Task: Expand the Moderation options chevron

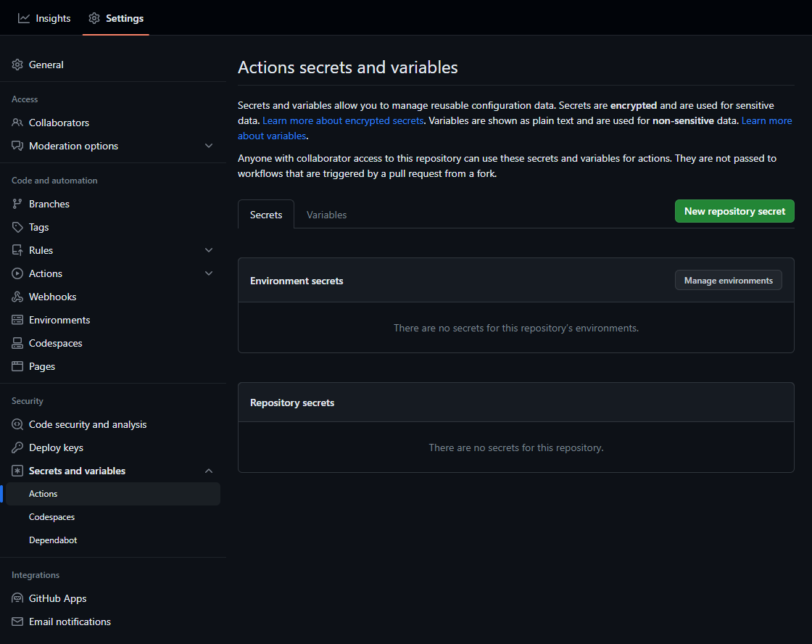Action: click(x=209, y=146)
